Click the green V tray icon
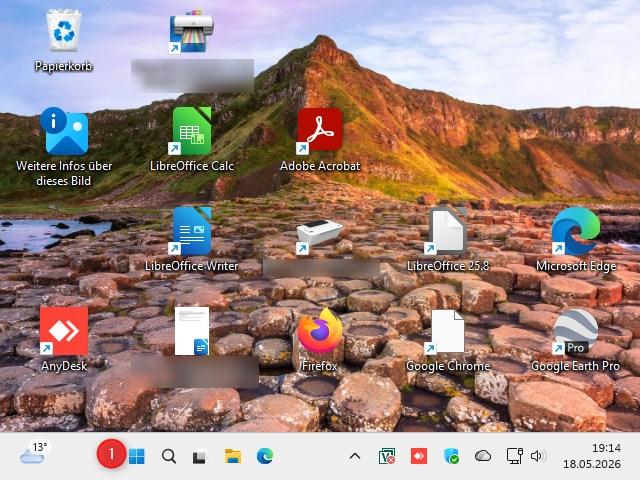This screenshot has width=640, height=480. [x=387, y=456]
